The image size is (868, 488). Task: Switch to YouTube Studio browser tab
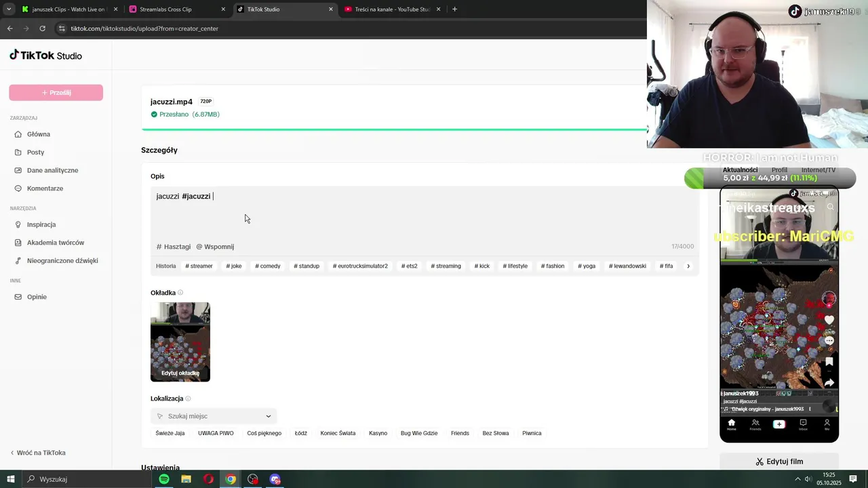[393, 9]
